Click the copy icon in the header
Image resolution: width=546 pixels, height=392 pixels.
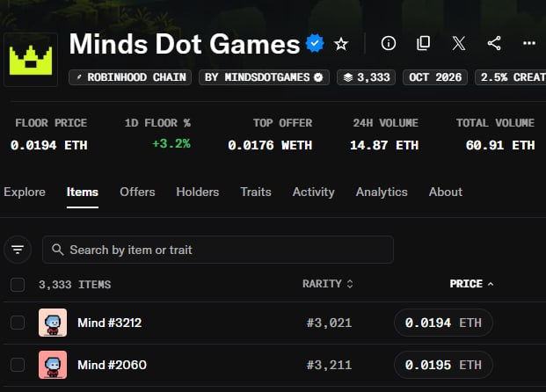pyautogui.click(x=424, y=44)
